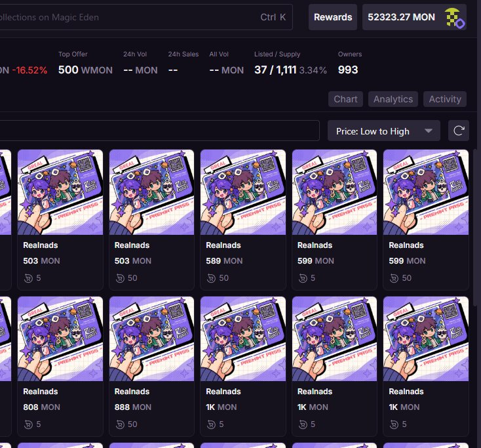Click the Owners label
The image size is (481, 448).
(350, 54)
